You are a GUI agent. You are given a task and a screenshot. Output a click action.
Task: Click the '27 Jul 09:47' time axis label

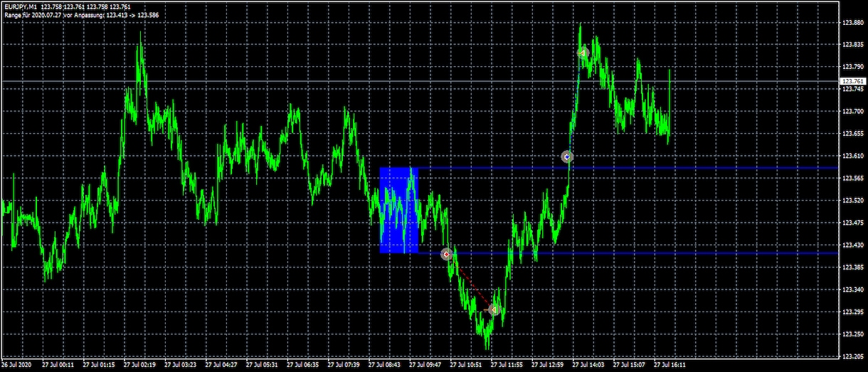point(425,364)
